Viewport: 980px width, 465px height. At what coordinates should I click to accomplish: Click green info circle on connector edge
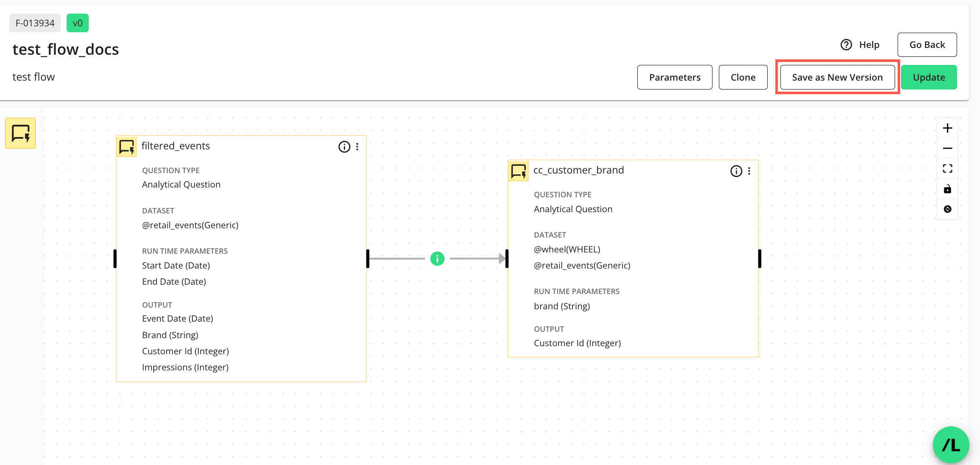click(x=437, y=258)
